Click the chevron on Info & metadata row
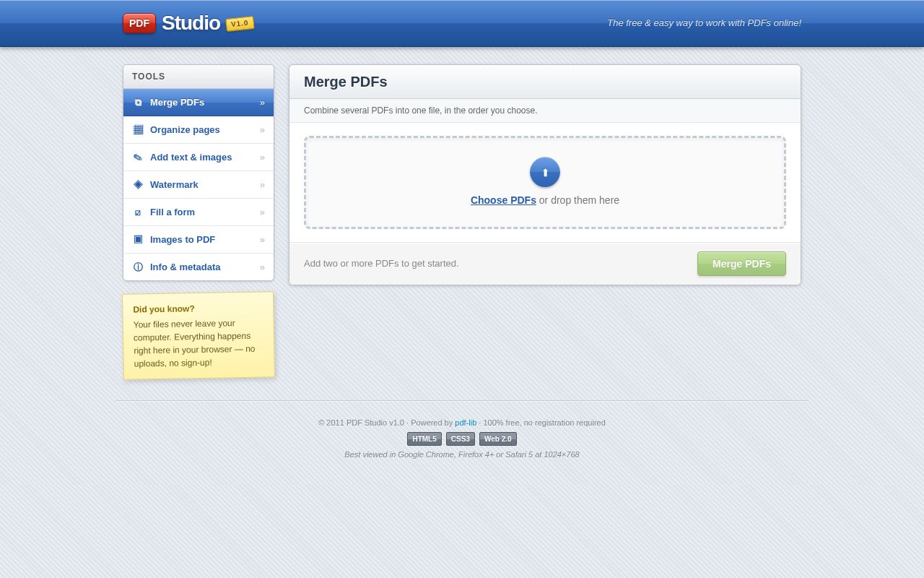924x578 pixels. tap(262, 267)
